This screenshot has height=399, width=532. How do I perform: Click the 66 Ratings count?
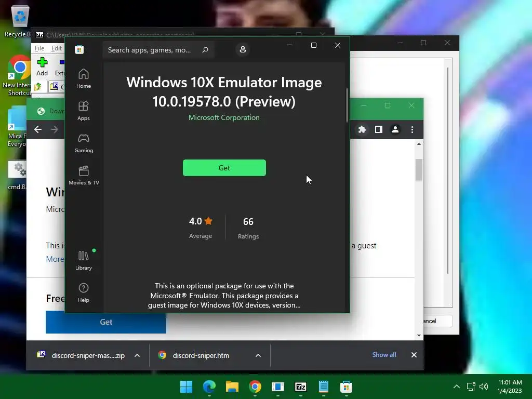tap(248, 228)
